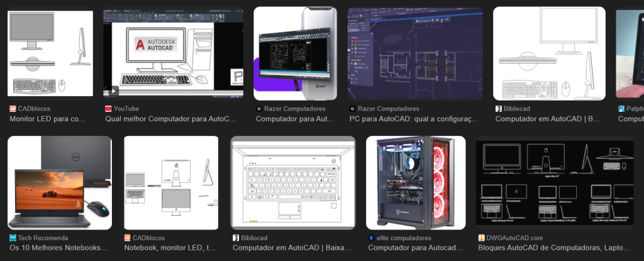The image size is (644, 261).
Task: Open 'Os 10 Melhores Notebooks...' link
Action: [58, 248]
